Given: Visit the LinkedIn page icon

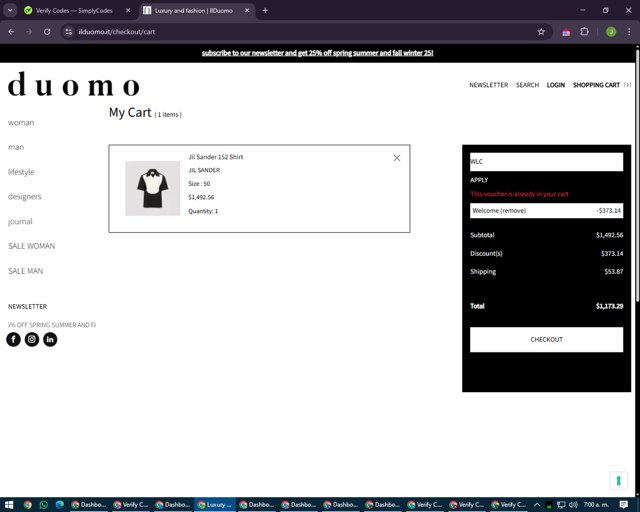Looking at the screenshot, I should pyautogui.click(x=50, y=339).
